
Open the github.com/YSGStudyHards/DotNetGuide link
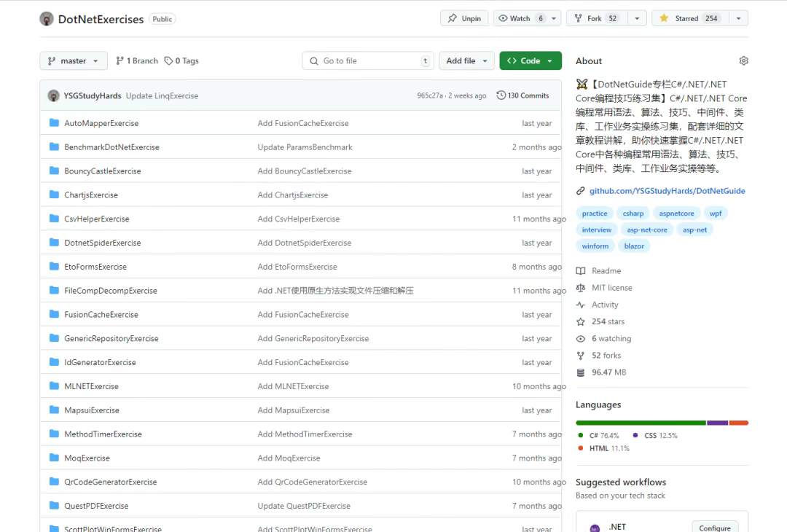point(667,191)
